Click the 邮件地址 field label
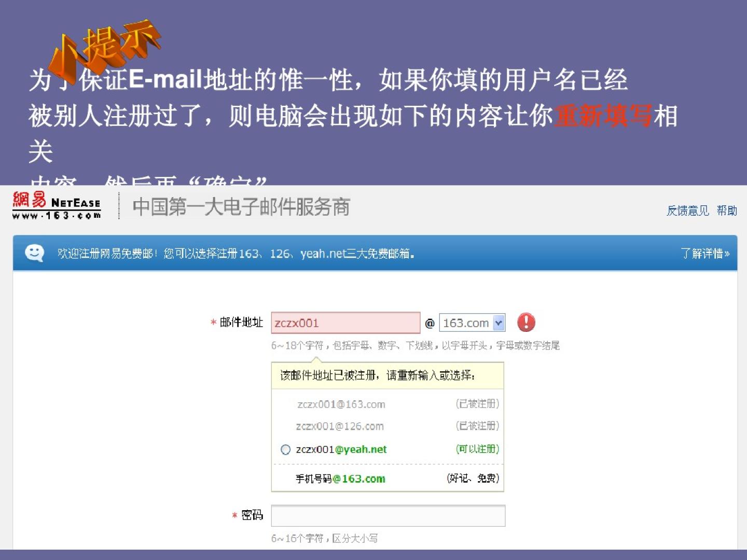The width and height of the screenshot is (747, 560). 241,323
